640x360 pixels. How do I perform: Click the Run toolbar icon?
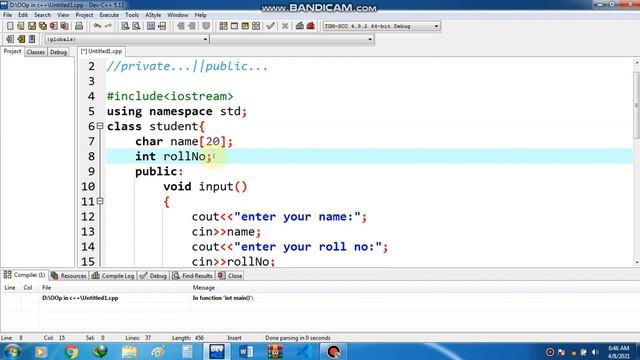(234, 26)
